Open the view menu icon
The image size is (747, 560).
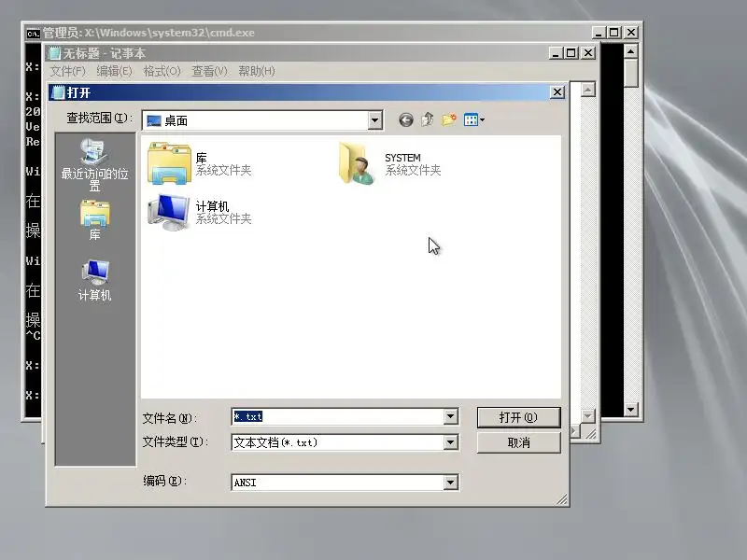pos(474,119)
